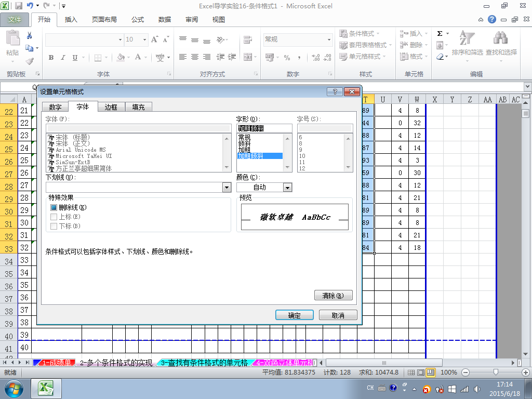
Task: Click the Decrease Font Size icon
Action: (166, 39)
